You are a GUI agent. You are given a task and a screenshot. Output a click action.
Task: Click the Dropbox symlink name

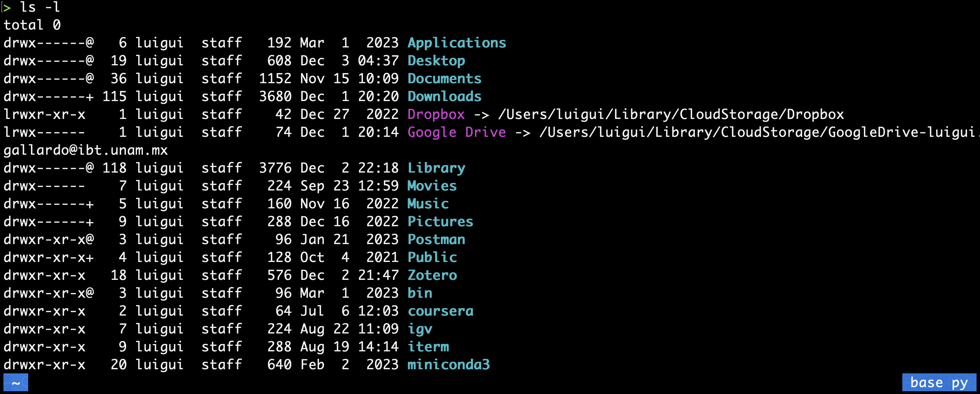[x=436, y=114]
